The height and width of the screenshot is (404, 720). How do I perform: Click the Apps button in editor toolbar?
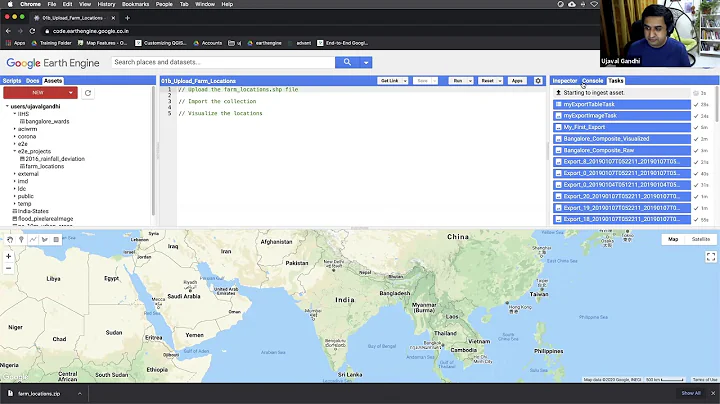(x=517, y=81)
